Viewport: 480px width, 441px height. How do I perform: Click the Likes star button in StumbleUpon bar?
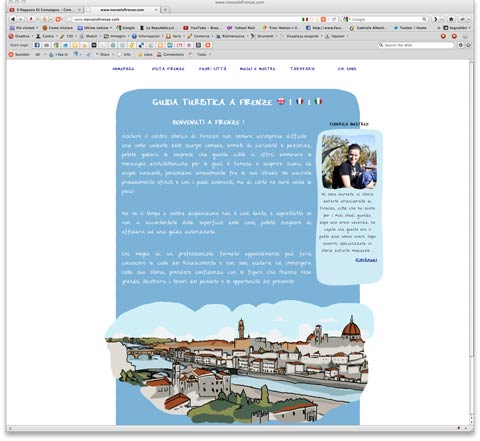(x=145, y=54)
